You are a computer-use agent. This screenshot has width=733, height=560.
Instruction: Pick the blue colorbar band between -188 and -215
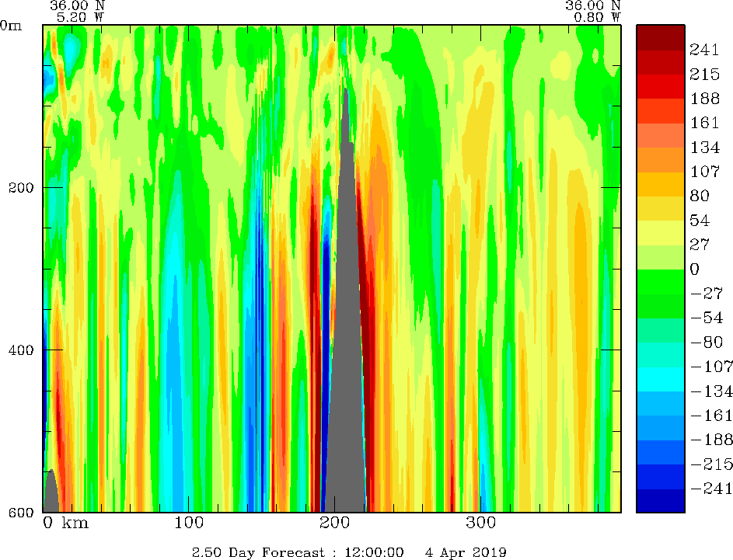tap(661, 452)
